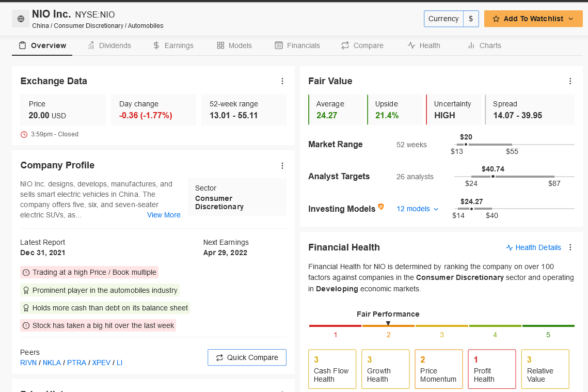Click the Compare arrows icon
The height and width of the screenshot is (392, 588).
pyautogui.click(x=345, y=45)
